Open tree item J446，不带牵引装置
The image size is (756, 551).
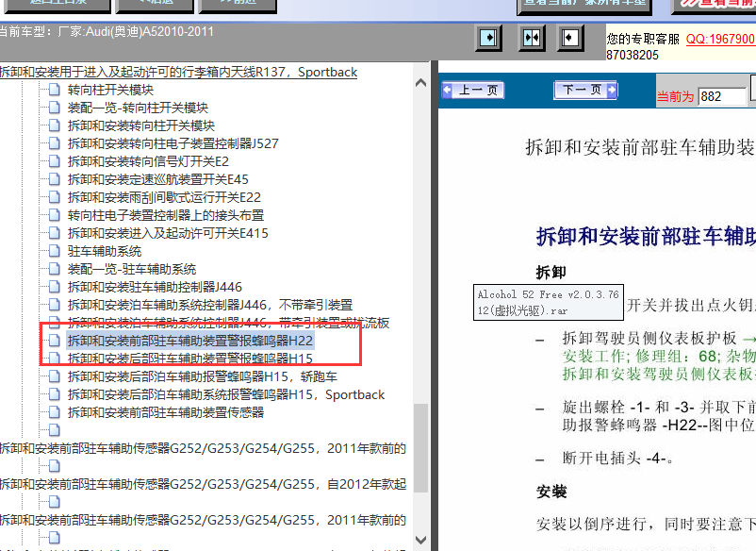tap(210, 305)
